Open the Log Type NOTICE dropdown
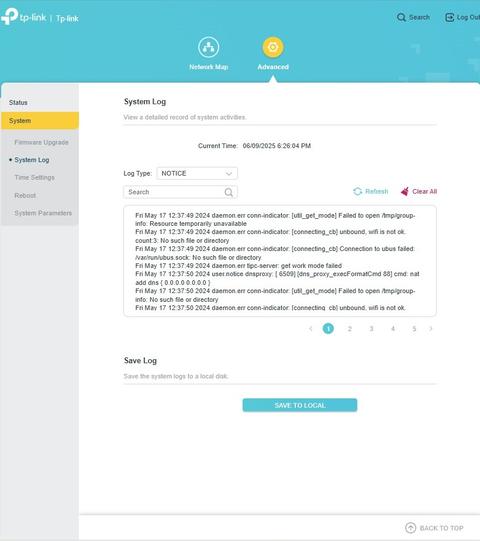 coord(197,173)
